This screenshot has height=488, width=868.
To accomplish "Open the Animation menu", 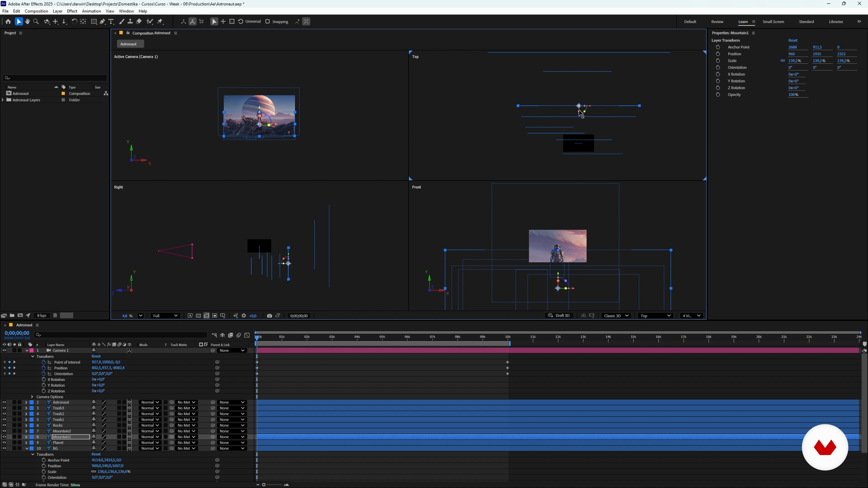I will 91,11.
